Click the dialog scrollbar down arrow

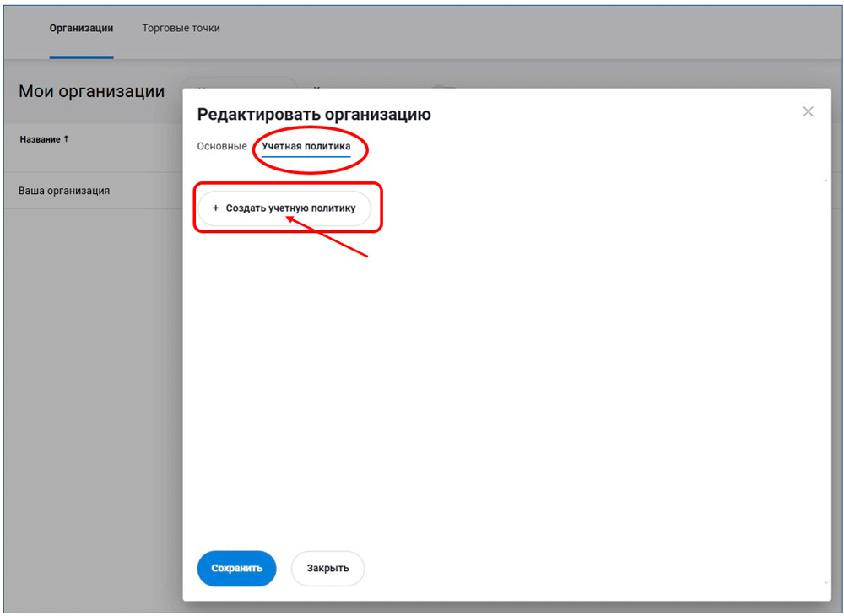pyautogui.click(x=825, y=583)
